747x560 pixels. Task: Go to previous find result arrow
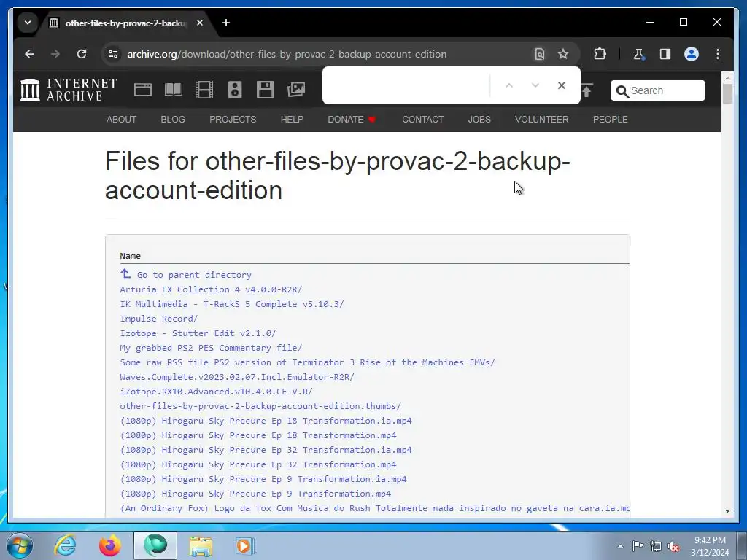508,85
